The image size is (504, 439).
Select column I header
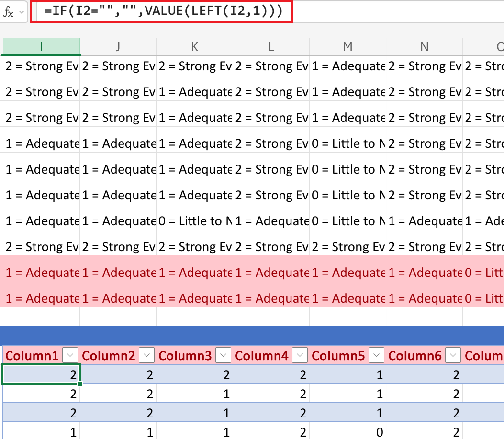pos(41,47)
